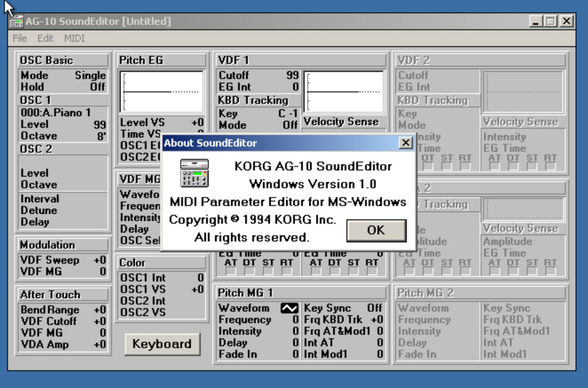Select the OSC 1 Octave value 8'
The width and height of the screenshot is (588, 388).
101,136
